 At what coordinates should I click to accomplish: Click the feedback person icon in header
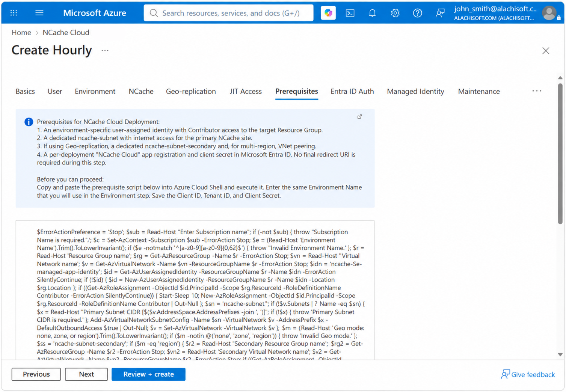pos(440,13)
